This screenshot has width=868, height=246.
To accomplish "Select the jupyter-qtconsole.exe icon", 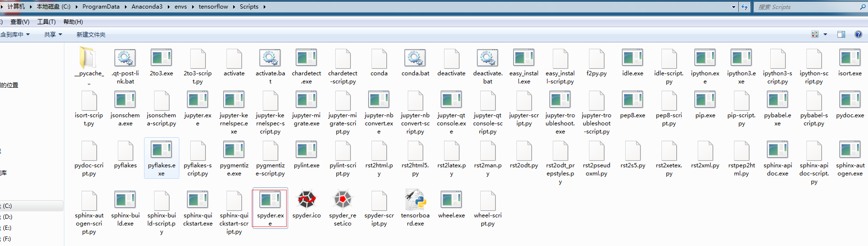I will 451,100.
